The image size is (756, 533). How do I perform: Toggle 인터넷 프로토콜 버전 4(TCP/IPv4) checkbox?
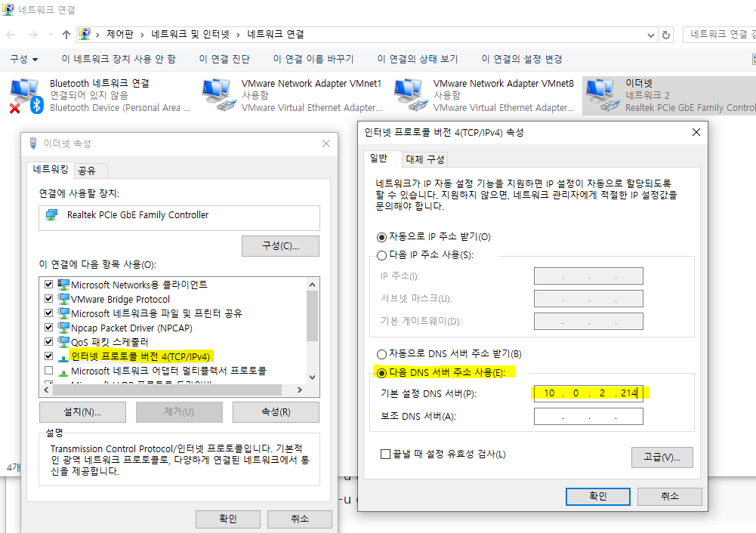(48, 356)
